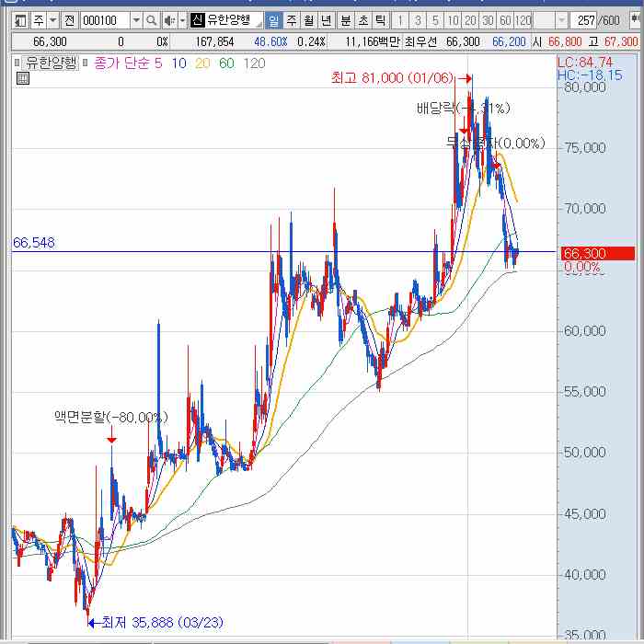
Task: Click the 10 moving average legend label
Action: click(x=178, y=63)
